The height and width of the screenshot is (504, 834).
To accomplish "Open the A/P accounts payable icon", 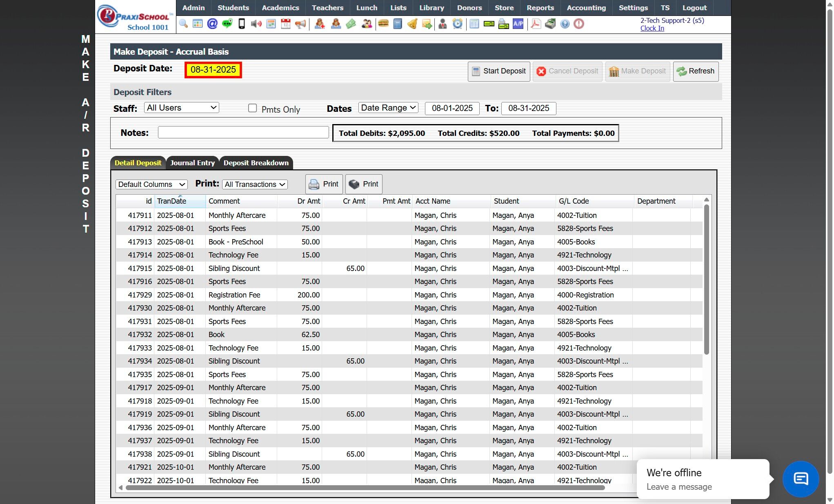I will (518, 24).
